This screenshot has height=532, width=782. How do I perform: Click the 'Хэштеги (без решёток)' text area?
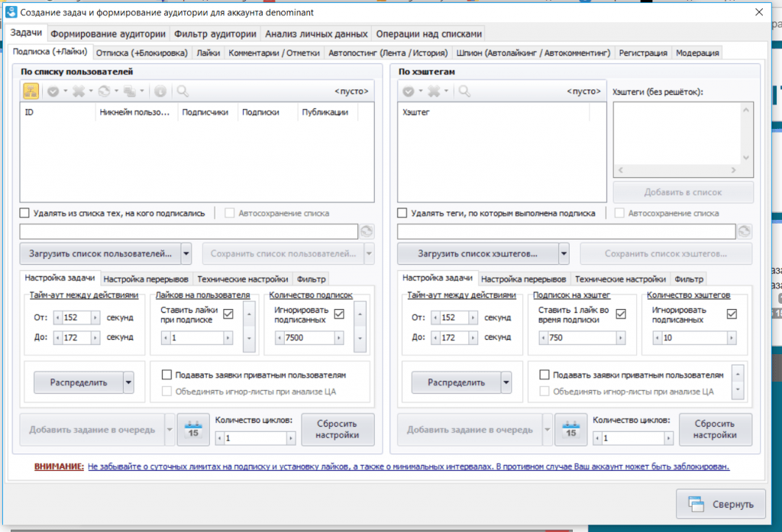[x=683, y=132]
